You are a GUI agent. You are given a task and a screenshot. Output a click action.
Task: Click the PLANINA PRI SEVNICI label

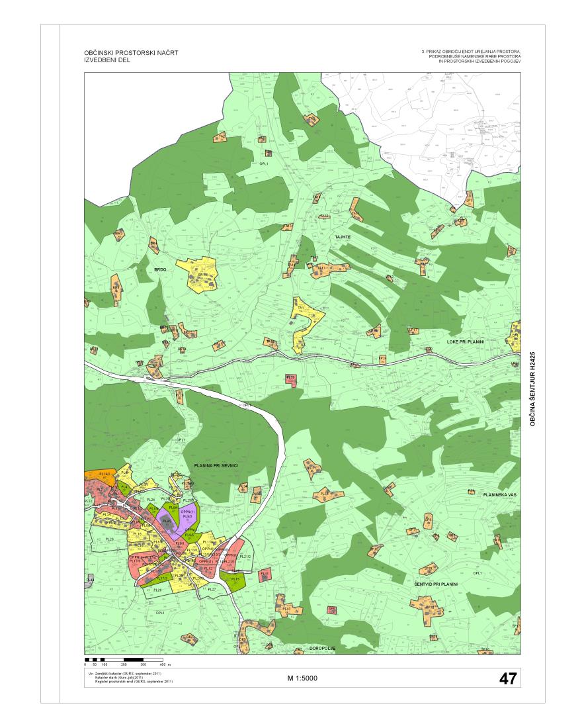[x=216, y=466]
